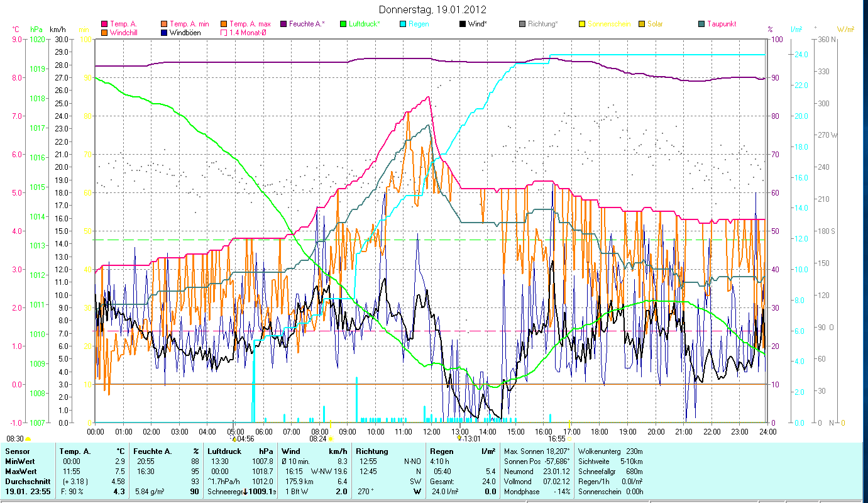The image size is (868, 503).
Task: Click the Feuchte A.* purple legend square
Action: point(283,24)
